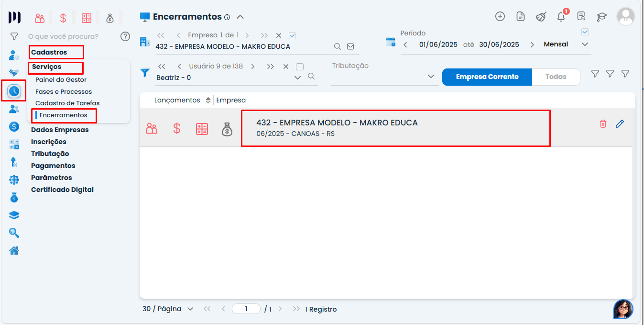Go to the previous period with the arrow before 01/06/2025

coord(405,45)
